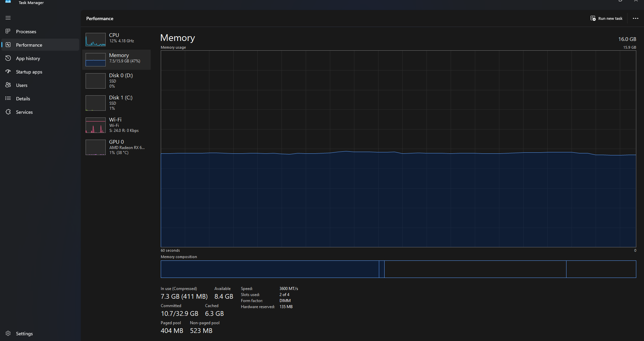Click the Details list icon
Screen dimensions: 644x341
coord(8,98)
